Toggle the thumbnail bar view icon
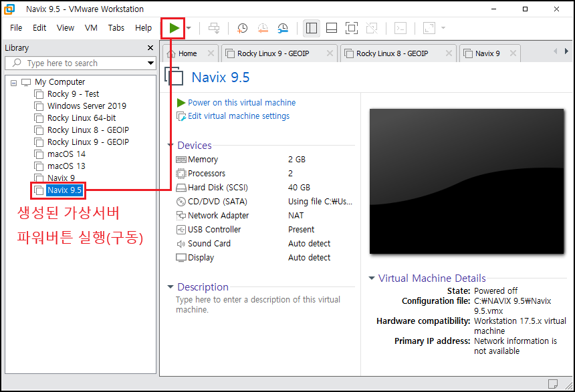 [x=332, y=28]
